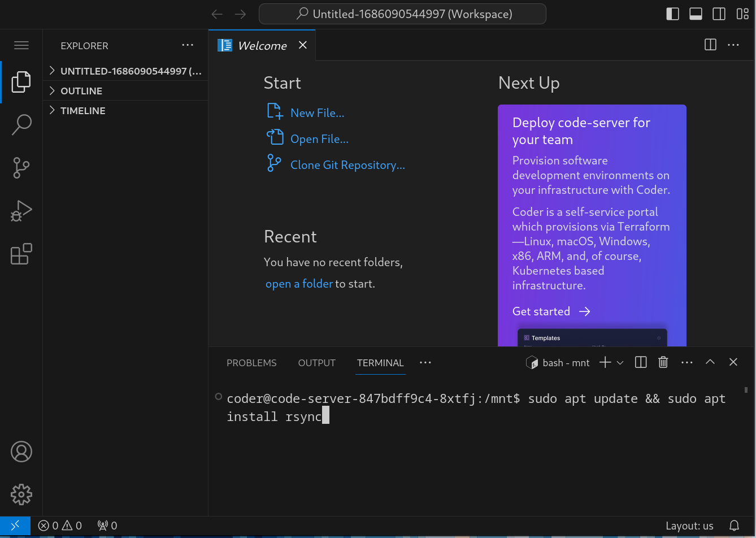Viewport: 756px width, 538px height.
Task: Click the Clone Git Repository icon
Action: point(274,163)
